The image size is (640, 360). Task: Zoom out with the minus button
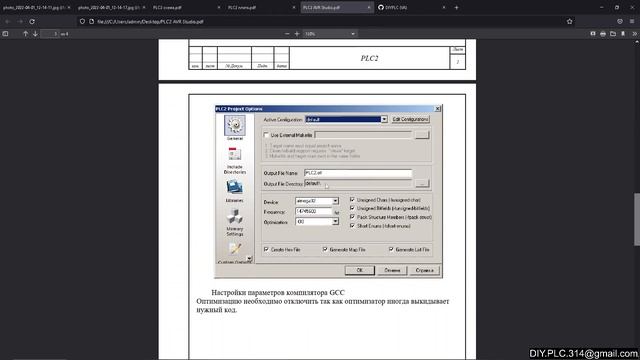coord(287,34)
